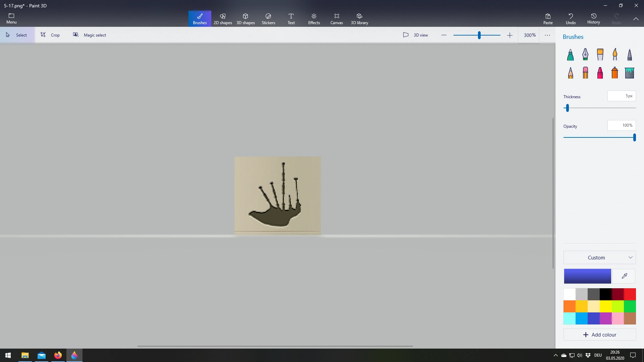Click the Thickness value input field

[x=621, y=96]
